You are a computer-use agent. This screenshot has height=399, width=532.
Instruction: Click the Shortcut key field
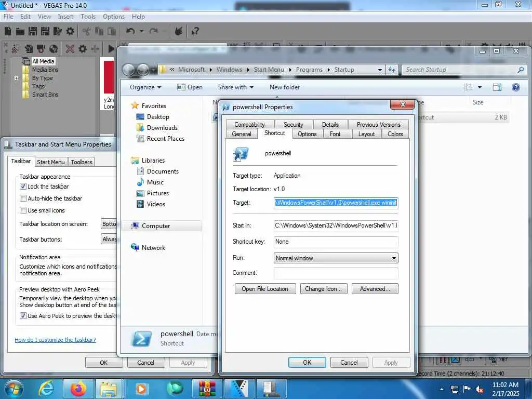(336, 242)
